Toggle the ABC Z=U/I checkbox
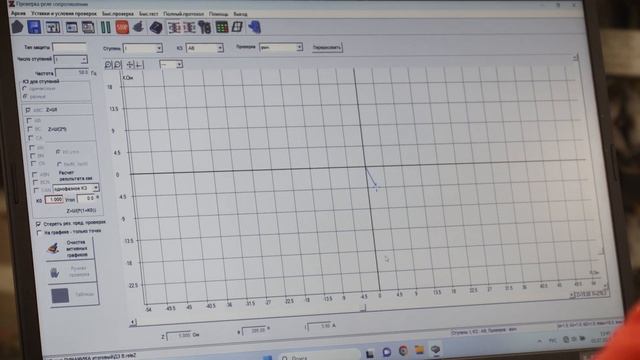Viewport: 640px width, 360px height. 28,110
